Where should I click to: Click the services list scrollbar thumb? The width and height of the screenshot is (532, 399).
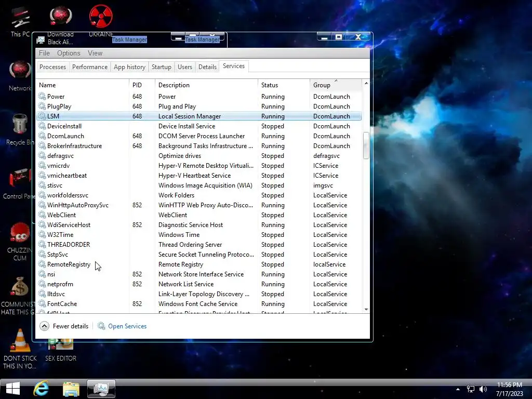(366, 145)
